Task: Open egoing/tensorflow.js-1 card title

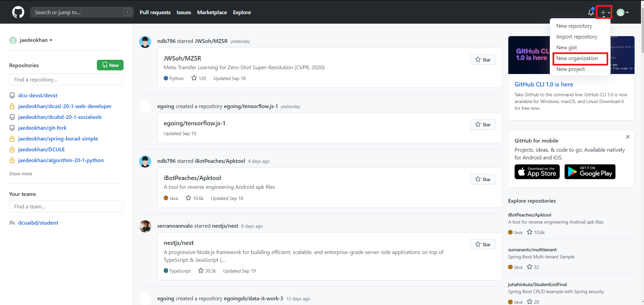Action: click(194, 123)
